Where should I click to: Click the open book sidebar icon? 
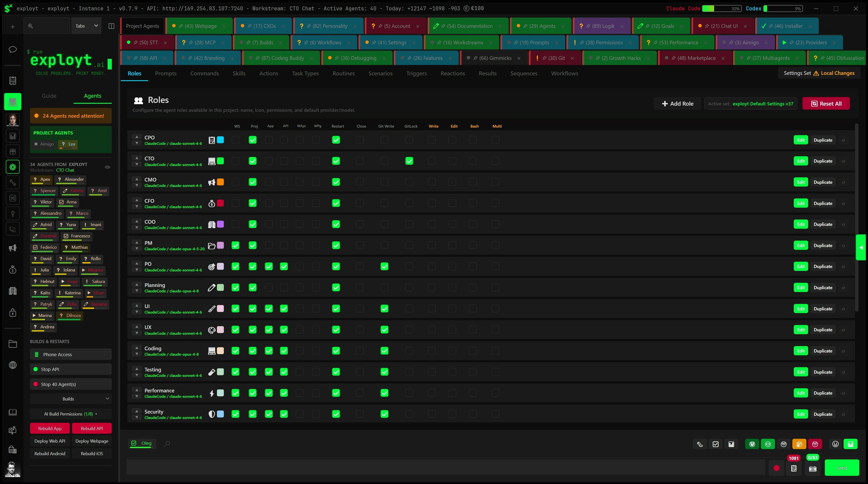13,413
